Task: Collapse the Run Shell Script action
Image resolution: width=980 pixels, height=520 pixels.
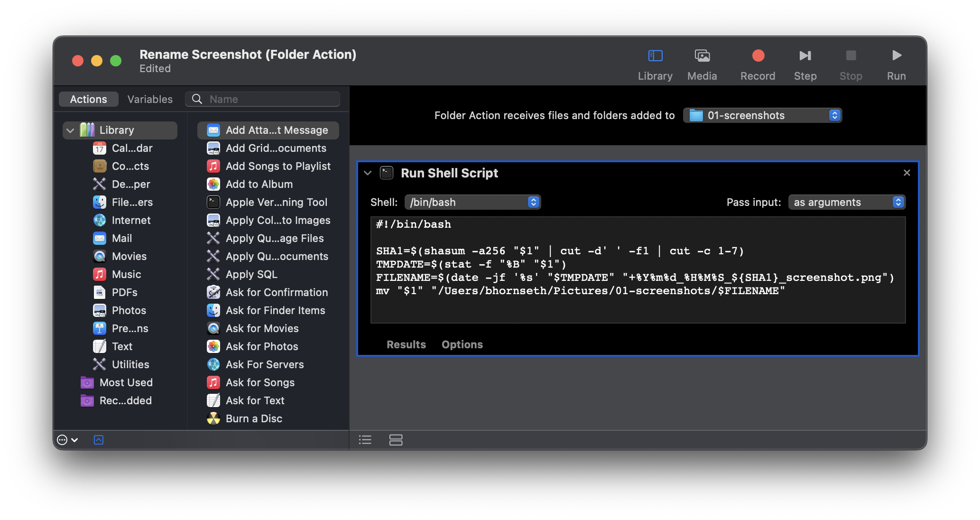Action: (x=368, y=173)
